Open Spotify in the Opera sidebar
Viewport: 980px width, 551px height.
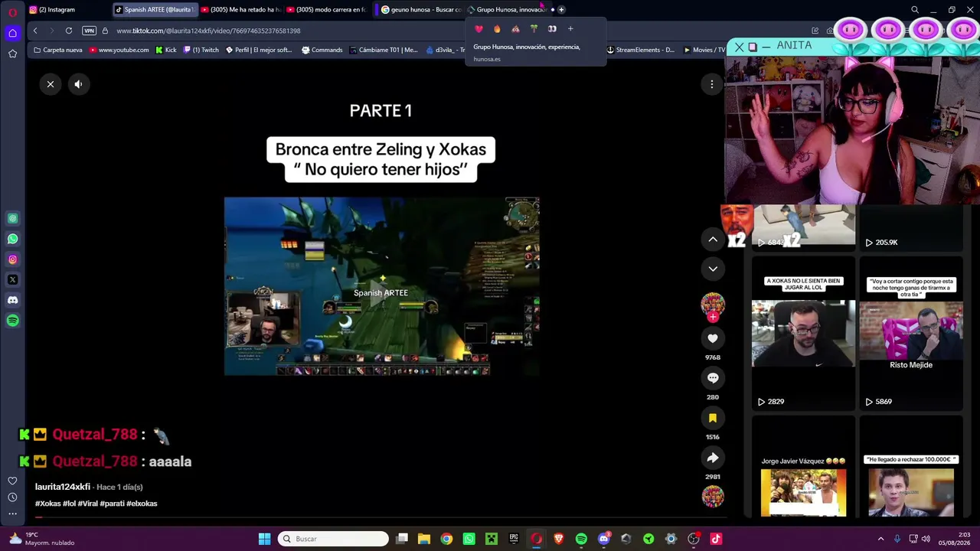(12, 321)
